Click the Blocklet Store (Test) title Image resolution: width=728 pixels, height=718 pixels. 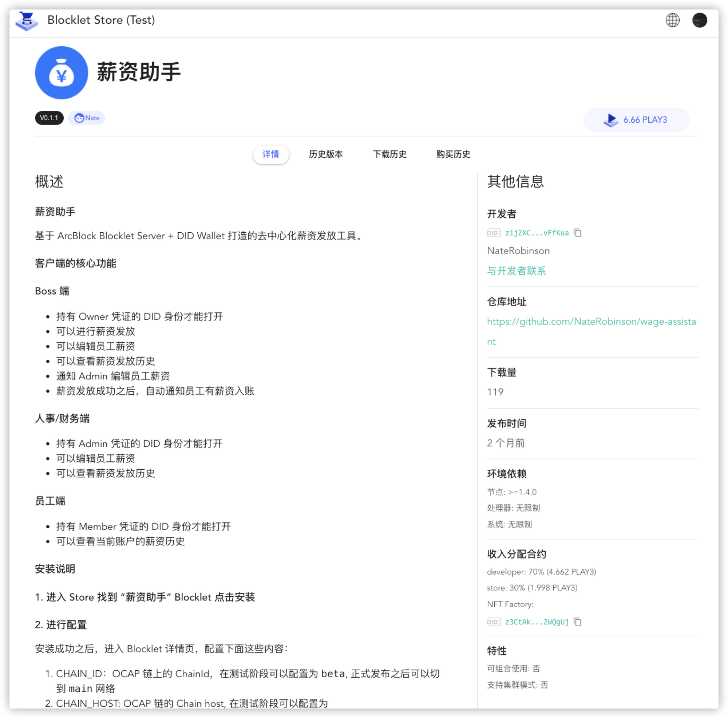(x=101, y=20)
